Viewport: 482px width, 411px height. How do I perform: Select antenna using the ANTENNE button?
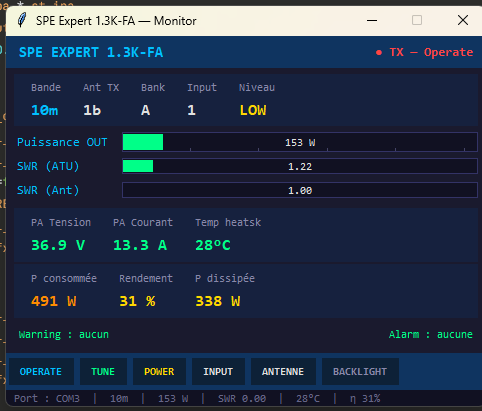click(283, 371)
